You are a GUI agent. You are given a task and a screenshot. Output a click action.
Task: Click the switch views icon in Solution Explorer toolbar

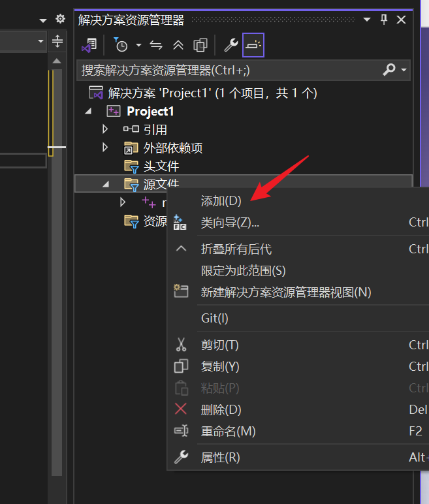(89, 45)
